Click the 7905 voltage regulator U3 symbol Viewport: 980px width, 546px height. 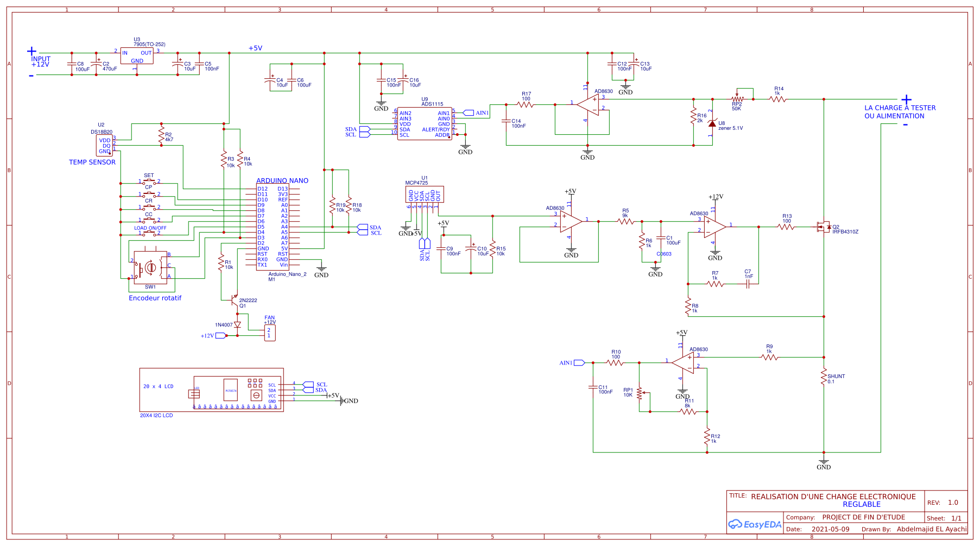[x=137, y=54]
